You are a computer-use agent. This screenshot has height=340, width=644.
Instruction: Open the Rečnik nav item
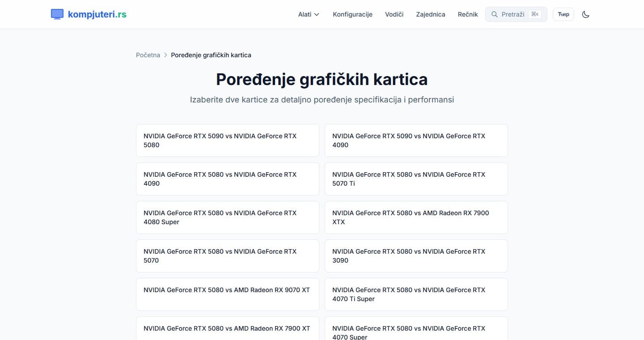[x=468, y=14]
